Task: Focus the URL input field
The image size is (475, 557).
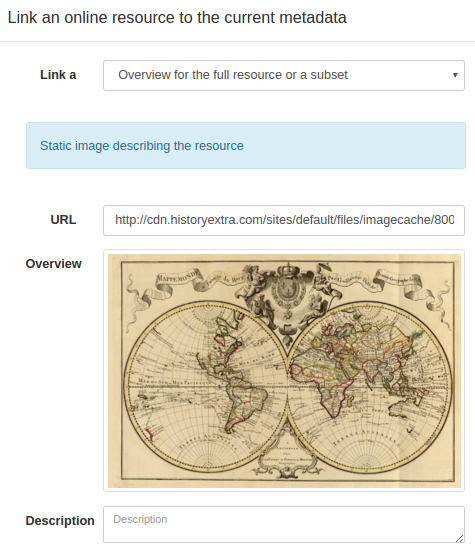Action: tap(284, 220)
